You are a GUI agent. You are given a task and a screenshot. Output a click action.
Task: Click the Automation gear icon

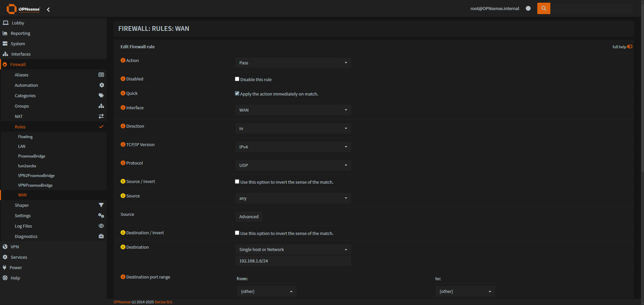click(x=102, y=85)
